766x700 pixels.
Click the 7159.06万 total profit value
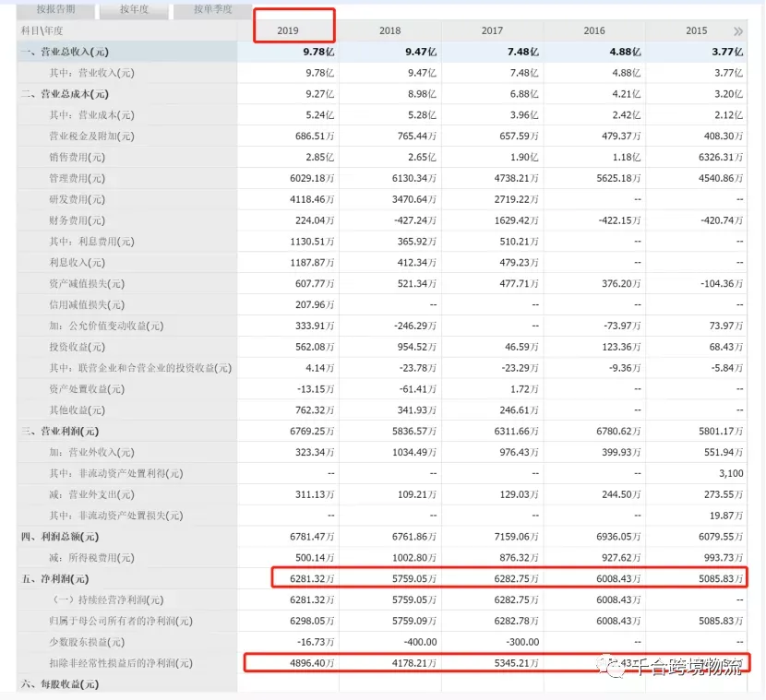click(x=517, y=537)
